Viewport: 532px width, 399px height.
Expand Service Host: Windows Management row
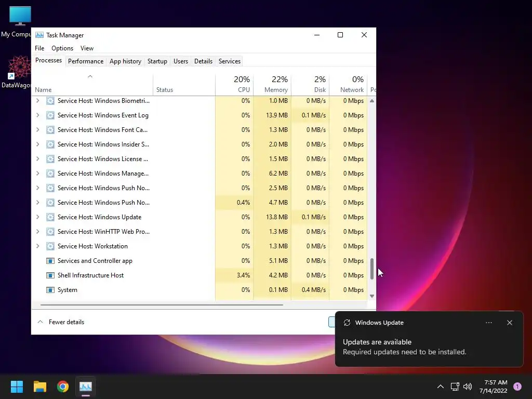37,174
